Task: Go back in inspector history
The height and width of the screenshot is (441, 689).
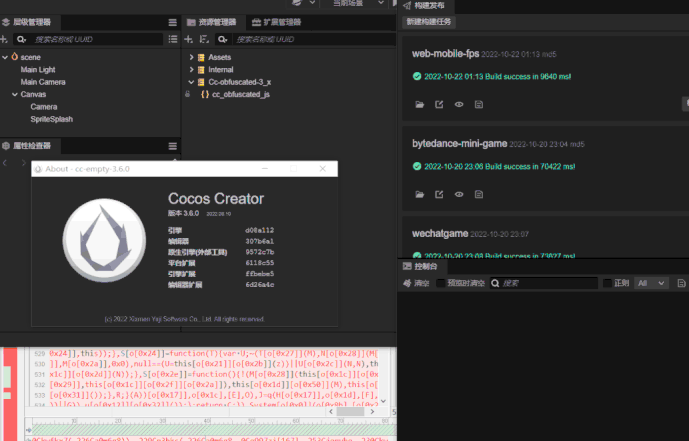Action: [5, 163]
